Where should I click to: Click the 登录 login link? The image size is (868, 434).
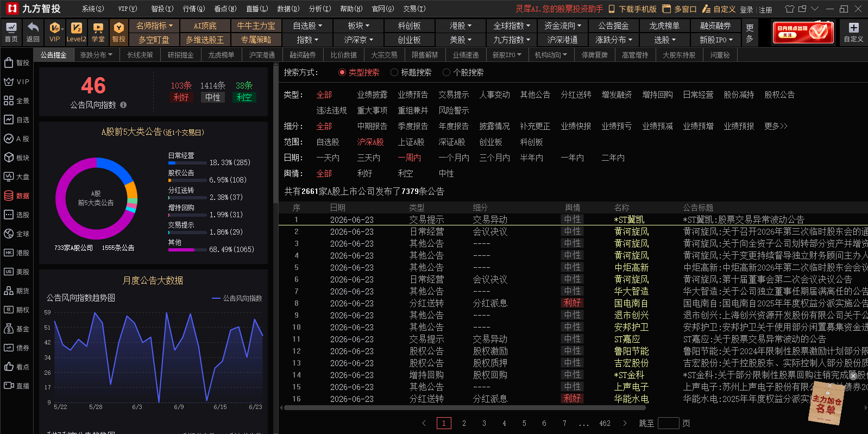[x=746, y=10]
